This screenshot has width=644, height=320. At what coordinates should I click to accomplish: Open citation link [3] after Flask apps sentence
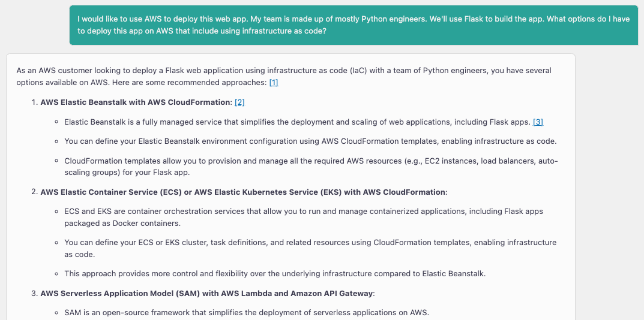pyautogui.click(x=538, y=122)
